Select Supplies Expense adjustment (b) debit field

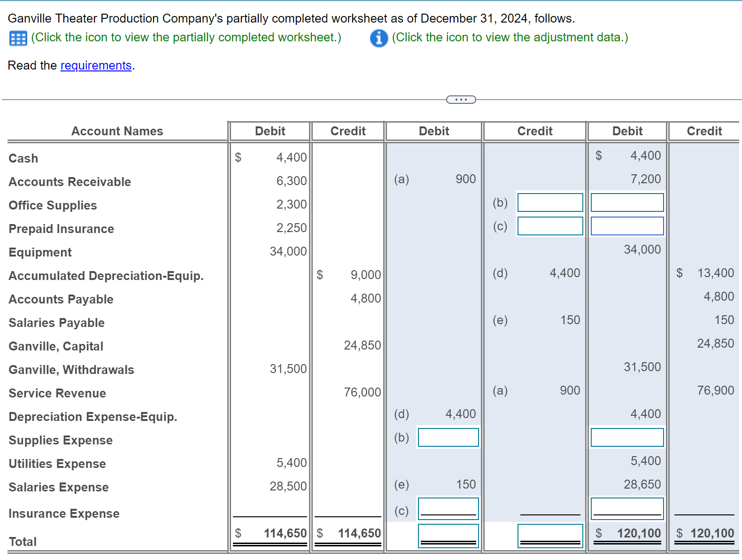448,437
